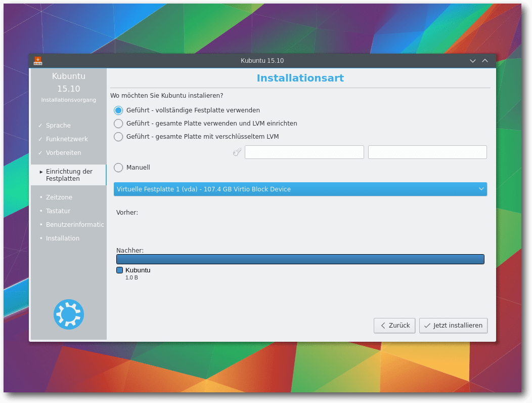Click the 'Installationsvorgang' sidebar subtitle
This screenshot has height=403, width=532.
pyautogui.click(x=69, y=100)
